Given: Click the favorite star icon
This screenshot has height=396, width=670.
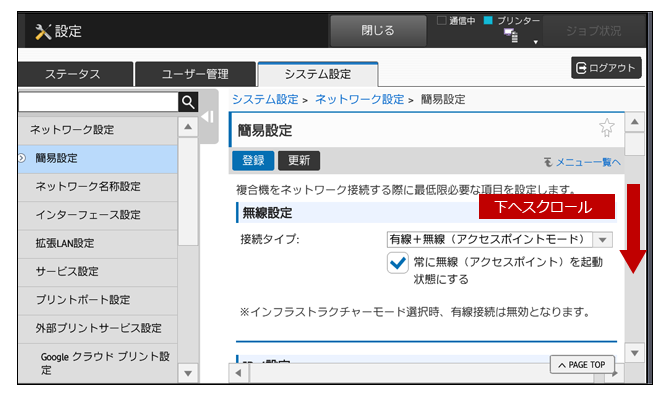Looking at the screenshot, I should [x=606, y=127].
